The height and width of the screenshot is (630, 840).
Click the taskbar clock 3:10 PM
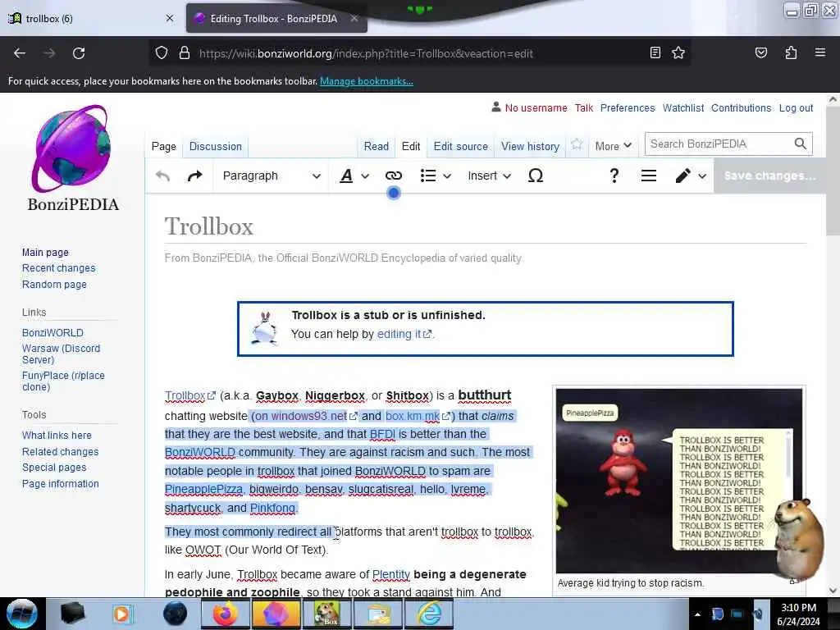[798, 614]
